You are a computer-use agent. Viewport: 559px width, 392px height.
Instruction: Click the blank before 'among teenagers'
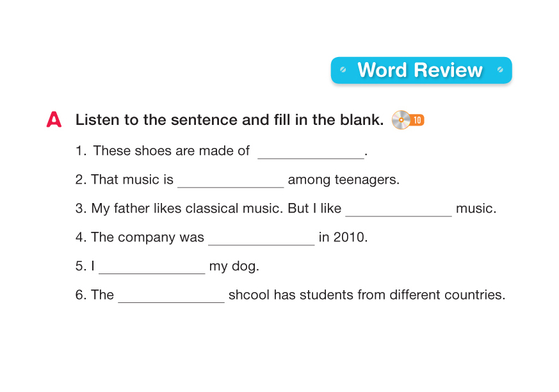pyautogui.click(x=231, y=181)
